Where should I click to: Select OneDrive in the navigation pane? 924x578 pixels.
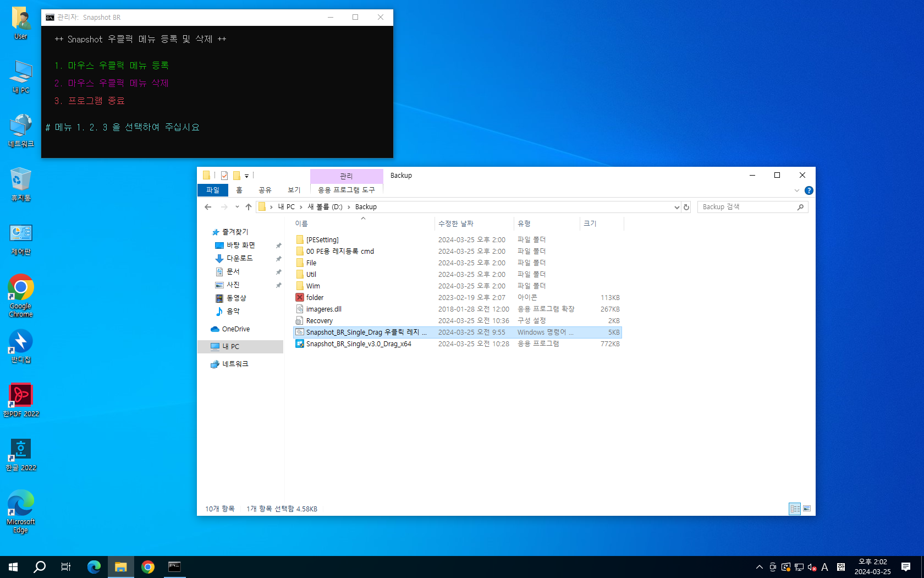[235, 329]
